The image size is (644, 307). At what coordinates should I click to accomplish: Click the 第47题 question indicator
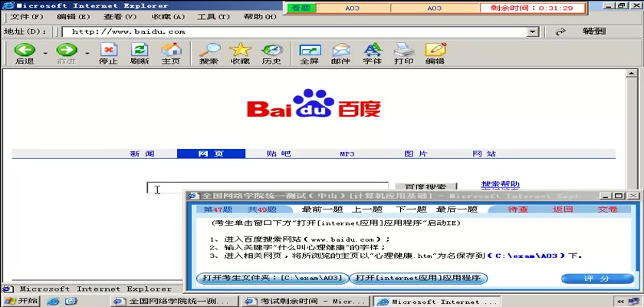point(218,210)
